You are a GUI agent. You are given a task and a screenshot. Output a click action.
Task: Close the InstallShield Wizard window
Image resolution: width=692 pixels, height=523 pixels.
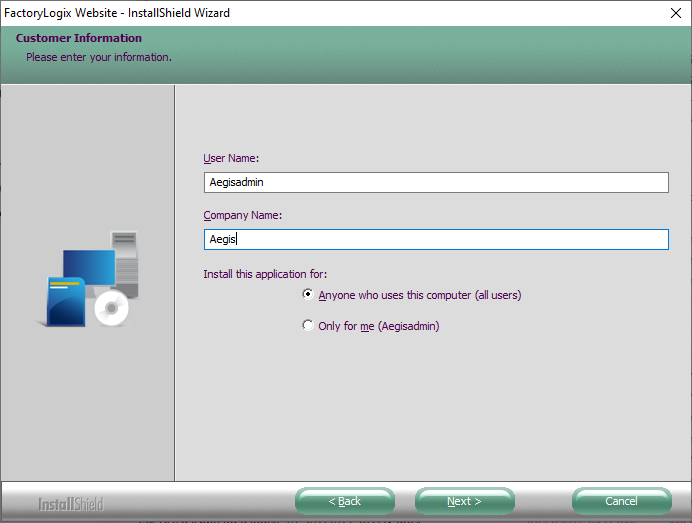675,13
